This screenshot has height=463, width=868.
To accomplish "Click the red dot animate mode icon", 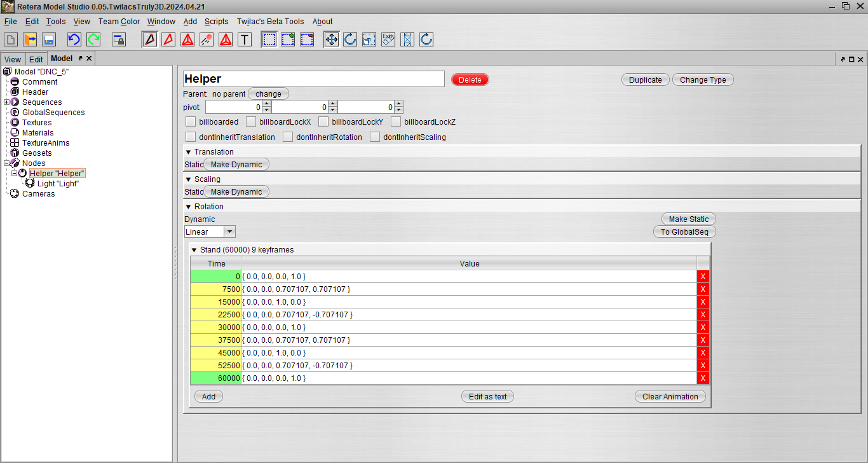I will [207, 39].
